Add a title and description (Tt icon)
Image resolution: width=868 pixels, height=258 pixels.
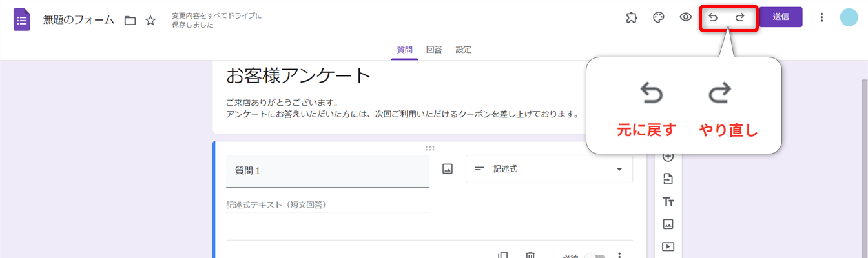coord(668,202)
